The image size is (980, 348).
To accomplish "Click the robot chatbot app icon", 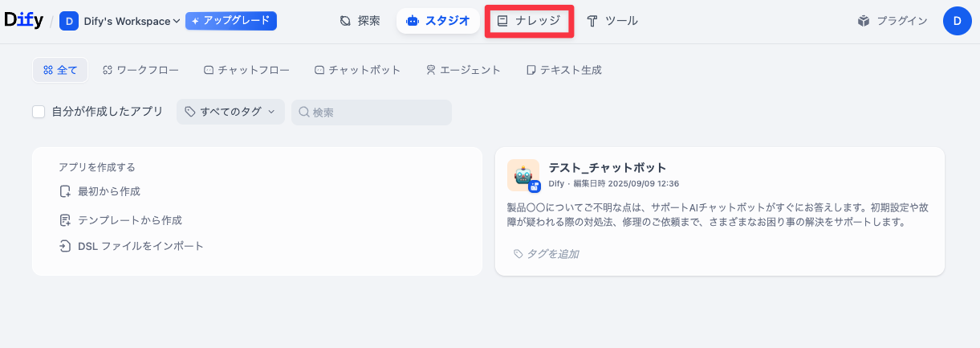I will 523,174.
